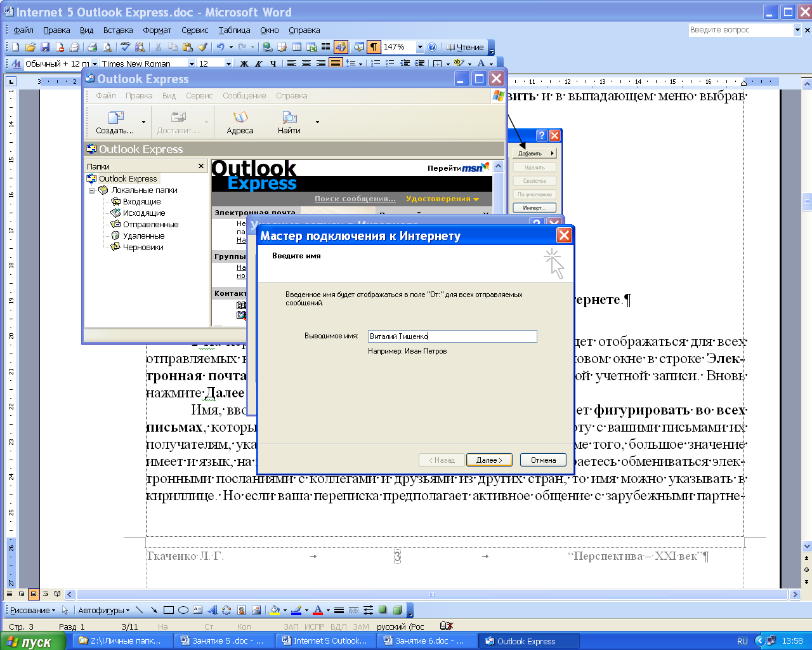Open Word help via the question mark icon
This screenshot has height=650, width=812.
[433, 47]
